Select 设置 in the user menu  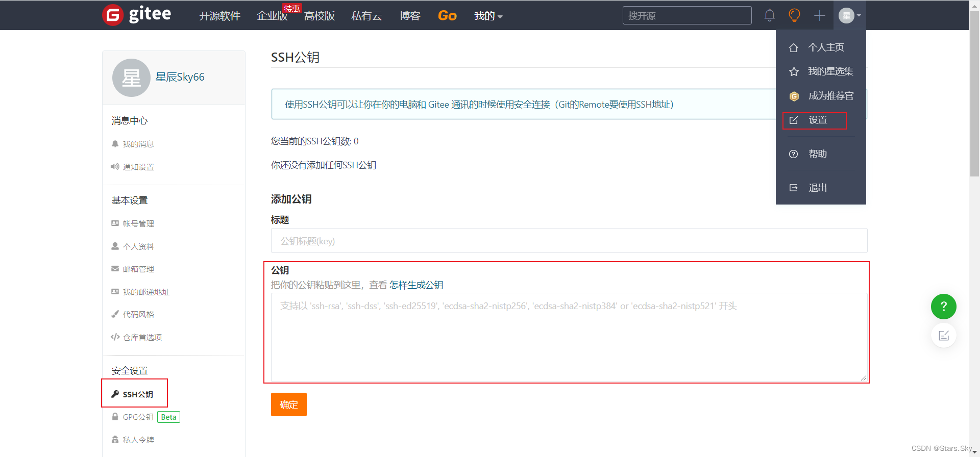(x=817, y=120)
